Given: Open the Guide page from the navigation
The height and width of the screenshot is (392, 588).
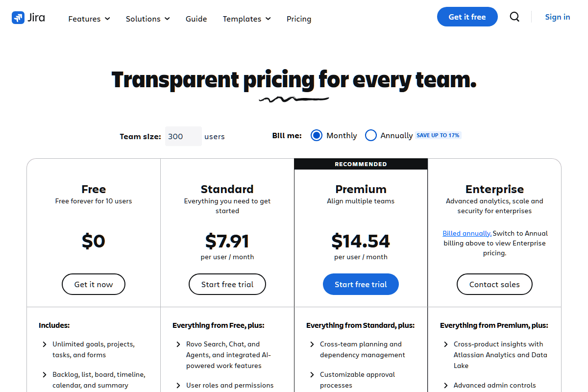Looking at the screenshot, I should (196, 19).
